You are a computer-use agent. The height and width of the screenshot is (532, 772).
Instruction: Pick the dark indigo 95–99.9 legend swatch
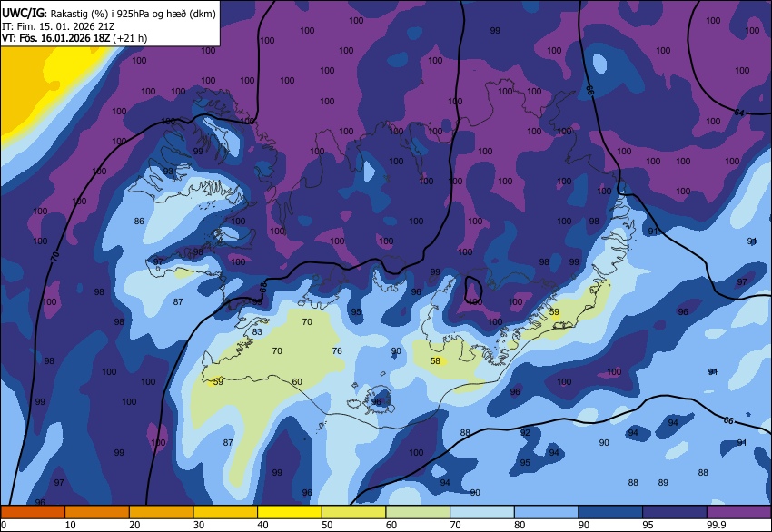click(675, 512)
